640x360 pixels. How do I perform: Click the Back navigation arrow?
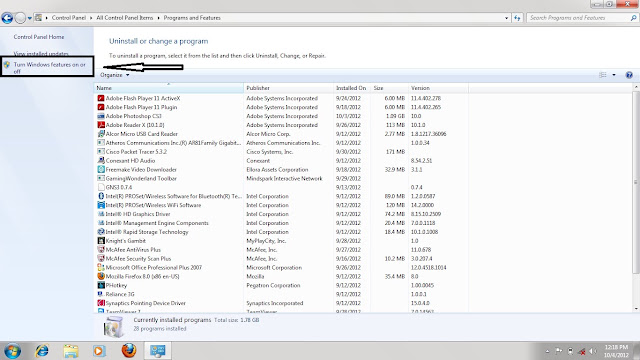click(x=7, y=18)
